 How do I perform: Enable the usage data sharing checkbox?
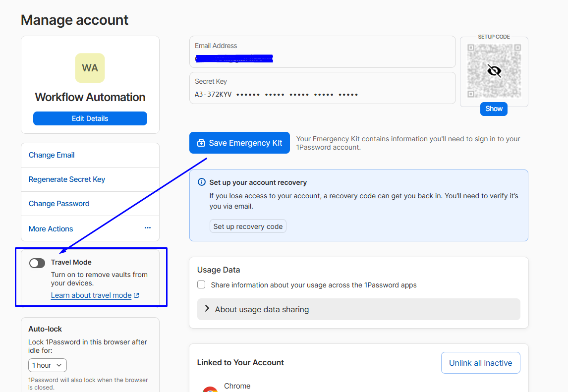coord(201,284)
